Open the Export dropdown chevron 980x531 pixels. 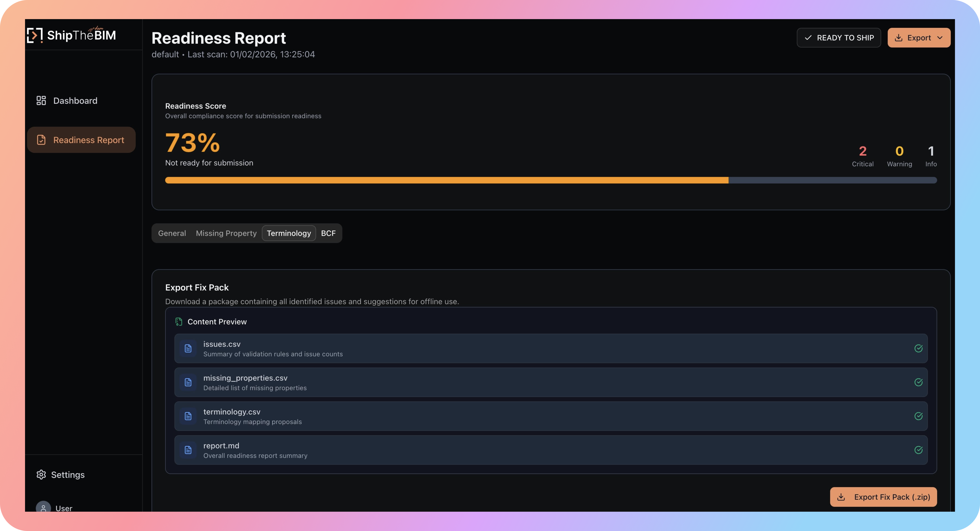click(x=940, y=38)
